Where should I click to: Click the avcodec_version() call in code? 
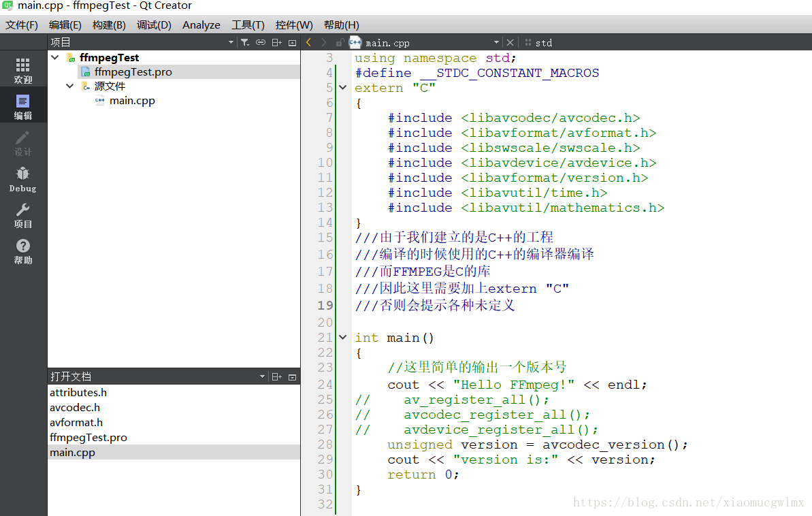click(x=611, y=445)
